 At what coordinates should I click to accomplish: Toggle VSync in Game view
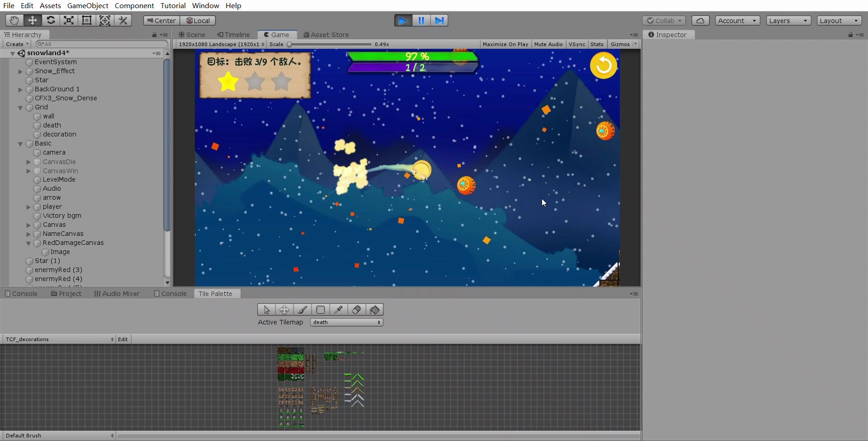tap(576, 44)
